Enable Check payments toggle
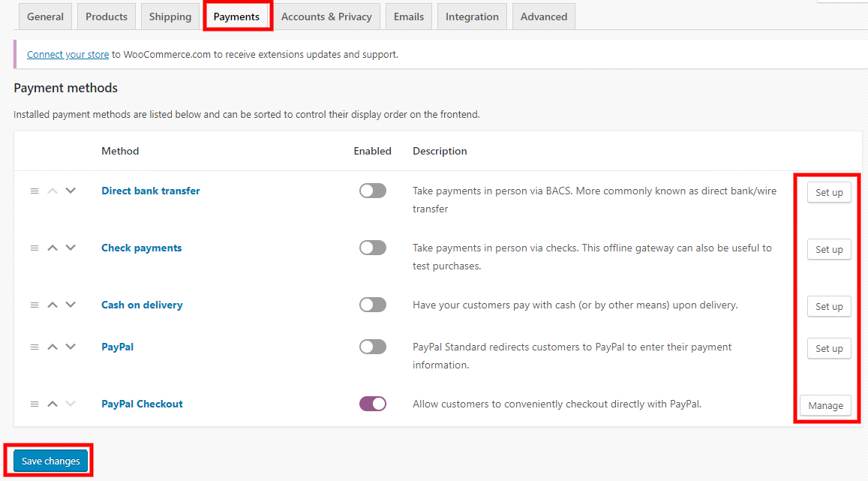This screenshot has width=868, height=481. point(372,248)
